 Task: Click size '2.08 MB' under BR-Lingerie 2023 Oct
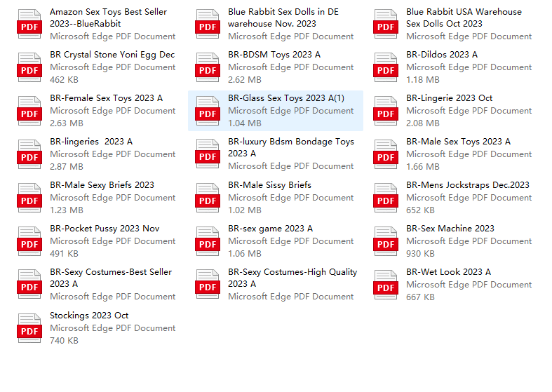(x=423, y=123)
